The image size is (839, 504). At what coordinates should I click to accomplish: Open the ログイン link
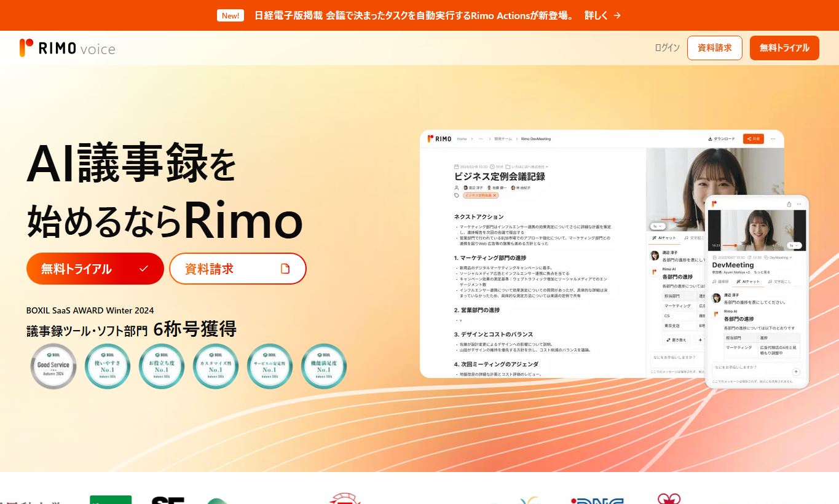click(667, 48)
